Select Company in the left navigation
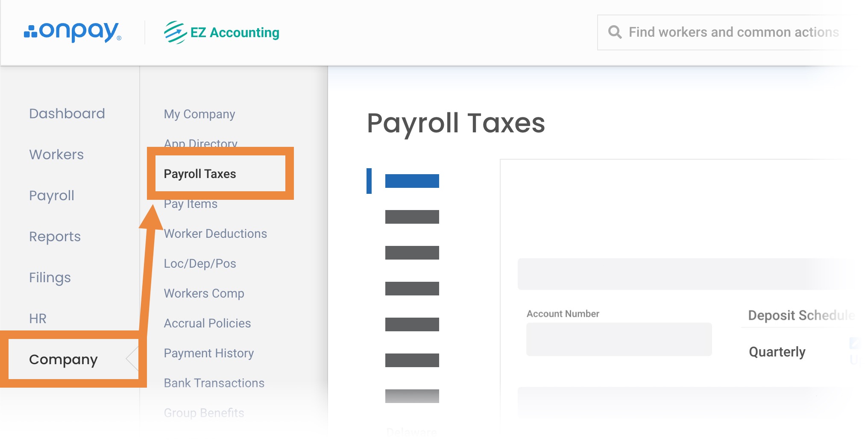 pos(63,359)
